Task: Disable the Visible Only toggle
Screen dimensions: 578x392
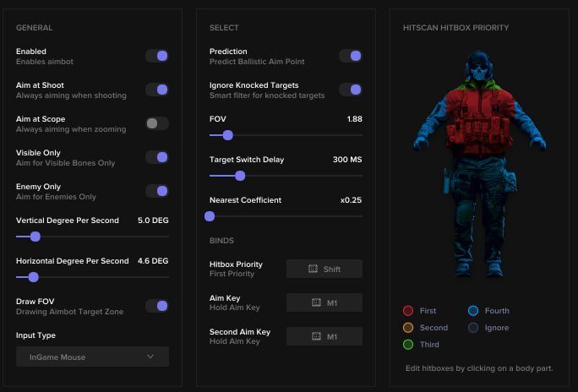Action: pos(156,157)
